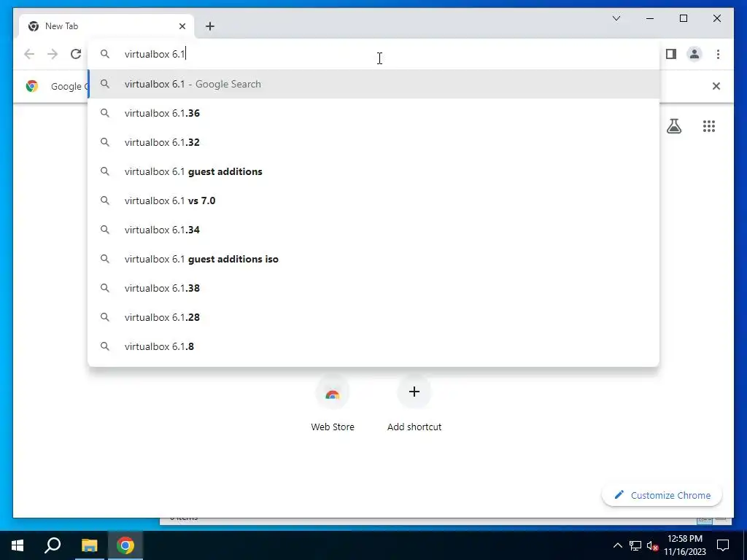This screenshot has width=747, height=560.
Task: Select the 'virtualbox 6.1.8' suggestion
Action: (373, 346)
